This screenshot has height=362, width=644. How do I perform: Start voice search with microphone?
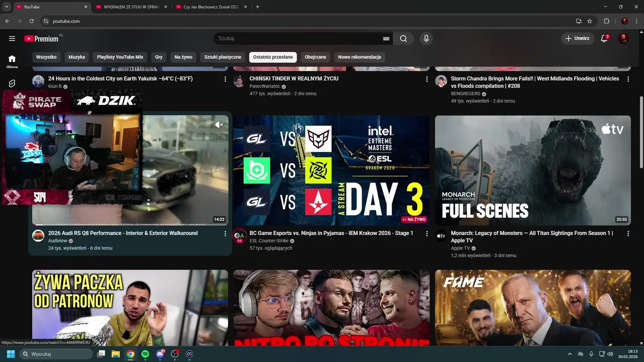click(426, 39)
